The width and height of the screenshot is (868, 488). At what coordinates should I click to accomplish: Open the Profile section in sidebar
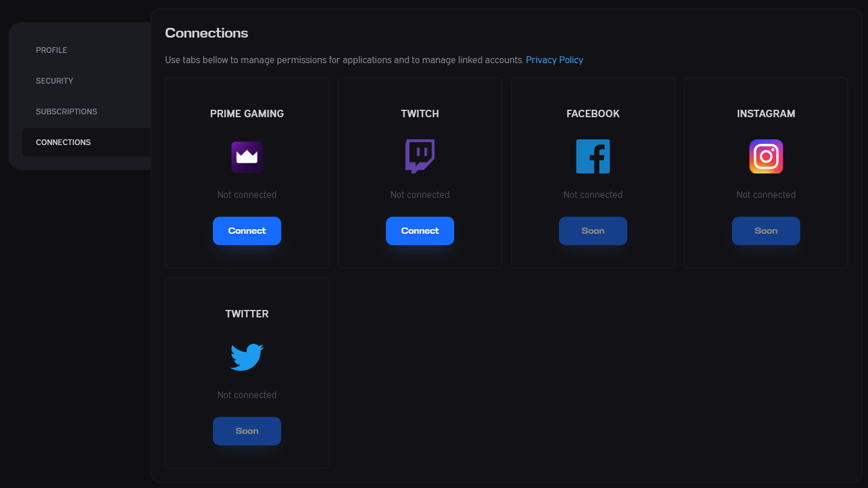(51, 50)
